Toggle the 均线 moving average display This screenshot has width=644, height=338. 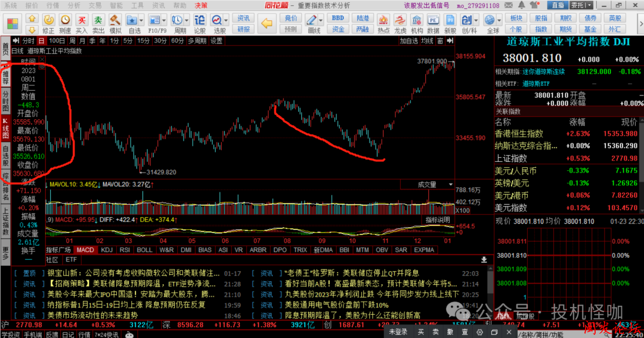click(427, 41)
